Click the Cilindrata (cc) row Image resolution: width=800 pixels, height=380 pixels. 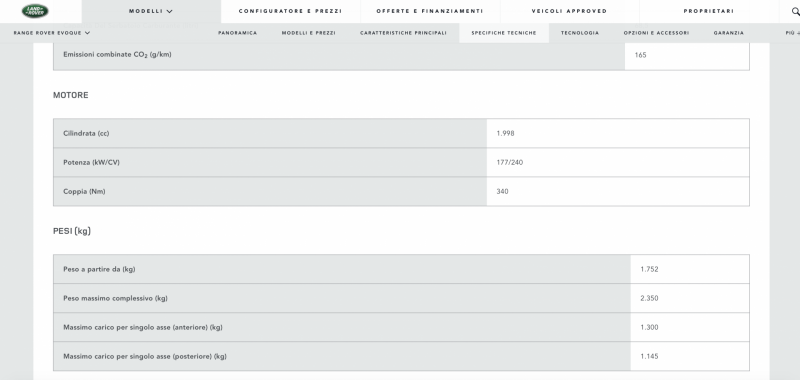pyautogui.click(x=401, y=133)
